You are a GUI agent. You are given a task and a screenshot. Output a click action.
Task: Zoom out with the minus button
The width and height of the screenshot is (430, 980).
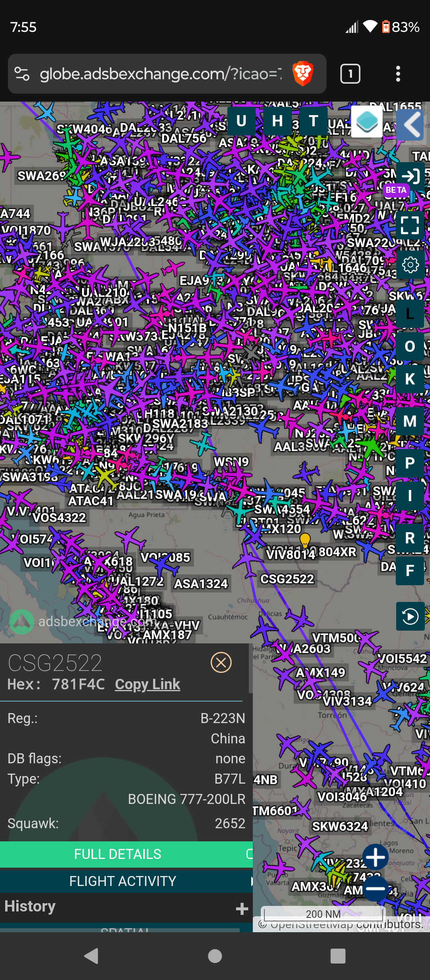click(375, 888)
